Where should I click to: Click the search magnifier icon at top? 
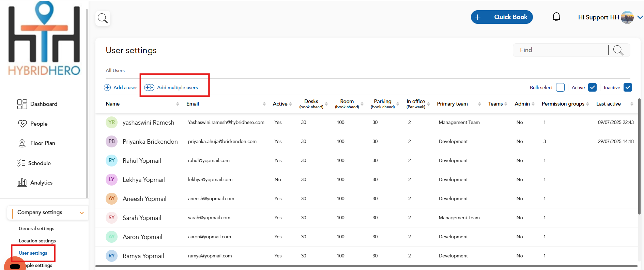[103, 18]
